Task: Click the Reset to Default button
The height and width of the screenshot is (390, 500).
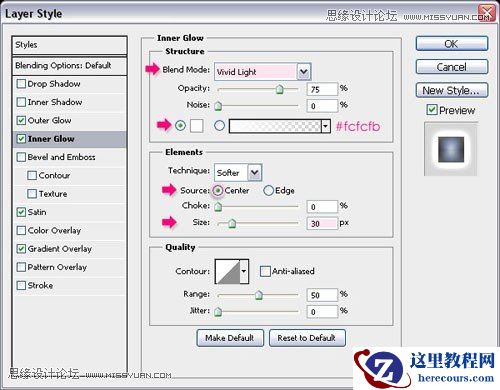Action: [x=307, y=338]
